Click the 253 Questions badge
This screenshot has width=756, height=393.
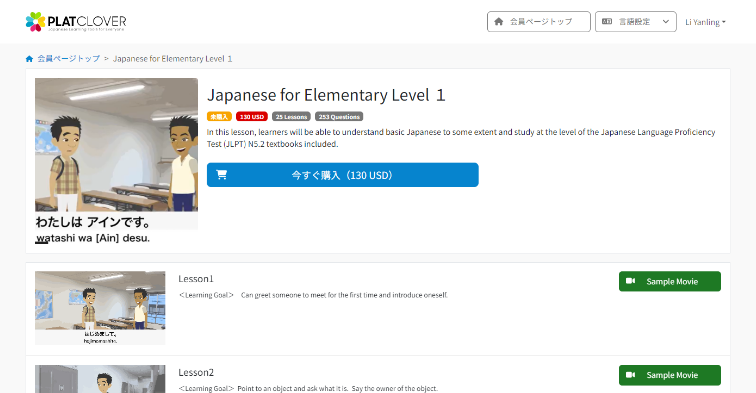pos(339,117)
